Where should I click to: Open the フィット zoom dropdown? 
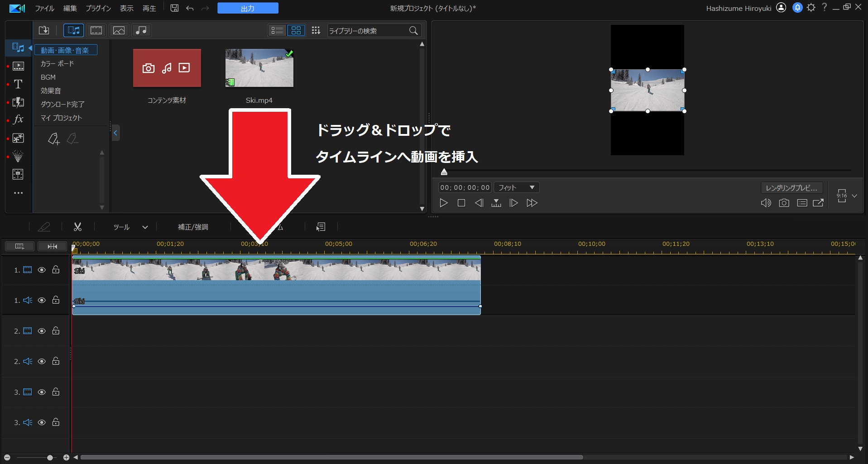coord(516,187)
